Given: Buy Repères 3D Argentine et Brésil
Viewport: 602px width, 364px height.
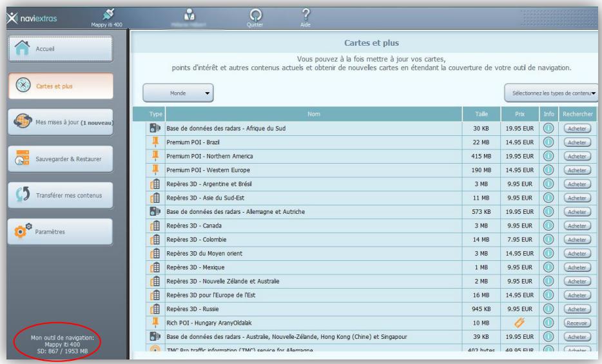Looking at the screenshot, I should pos(577,184).
